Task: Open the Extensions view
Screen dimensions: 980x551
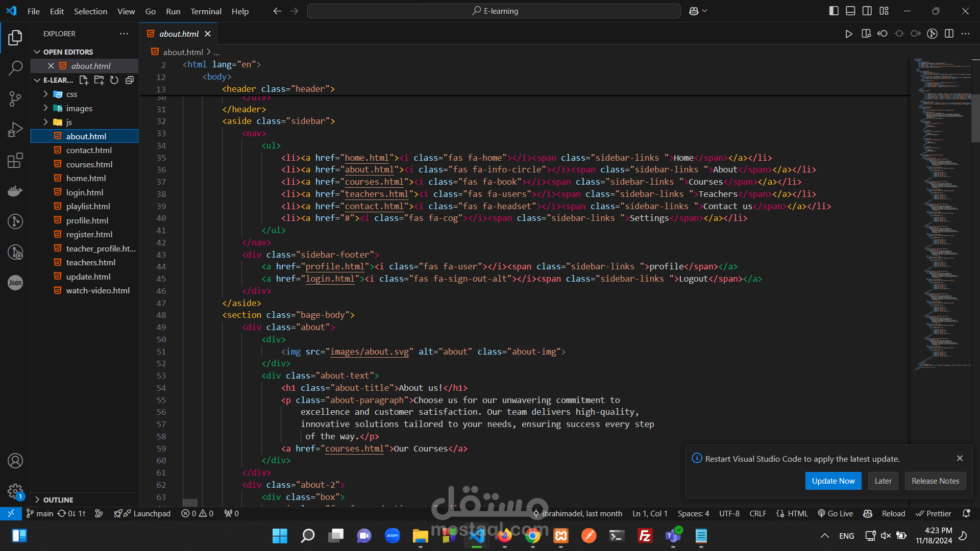Action: point(15,160)
